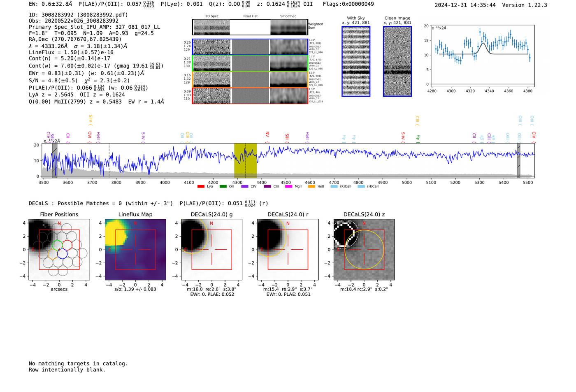576x392 pixels.
Task: Click the m:16.0 re:2.6" caption
Action: [211, 289]
